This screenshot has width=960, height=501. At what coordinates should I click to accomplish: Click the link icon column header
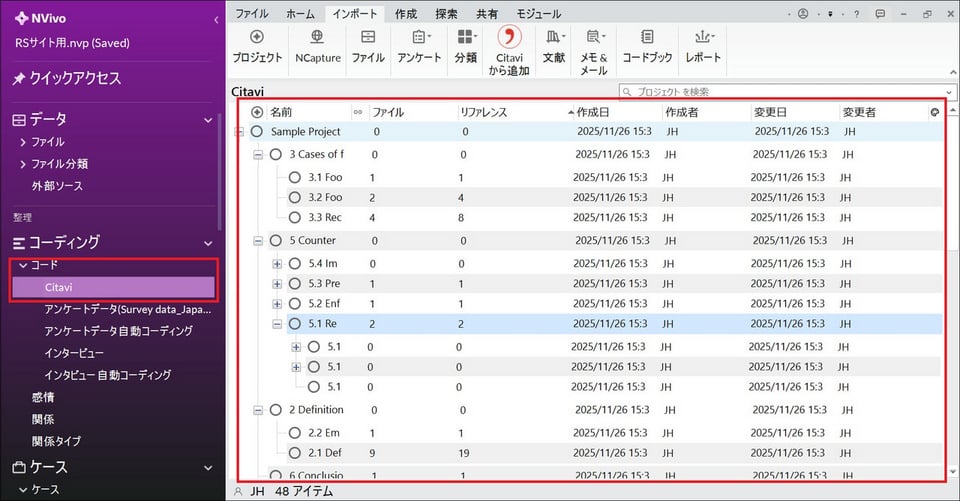(x=358, y=112)
